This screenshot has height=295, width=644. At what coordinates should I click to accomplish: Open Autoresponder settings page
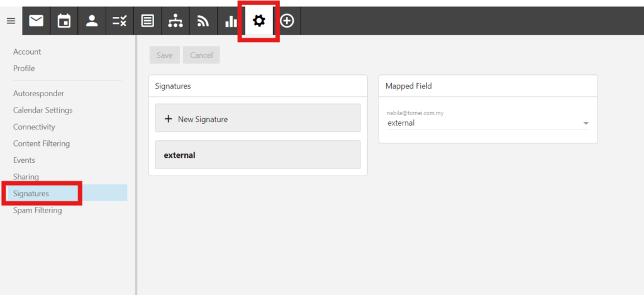[38, 94]
